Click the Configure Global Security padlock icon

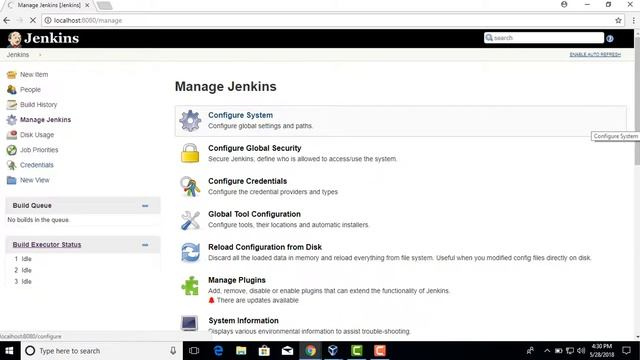pyautogui.click(x=190, y=153)
